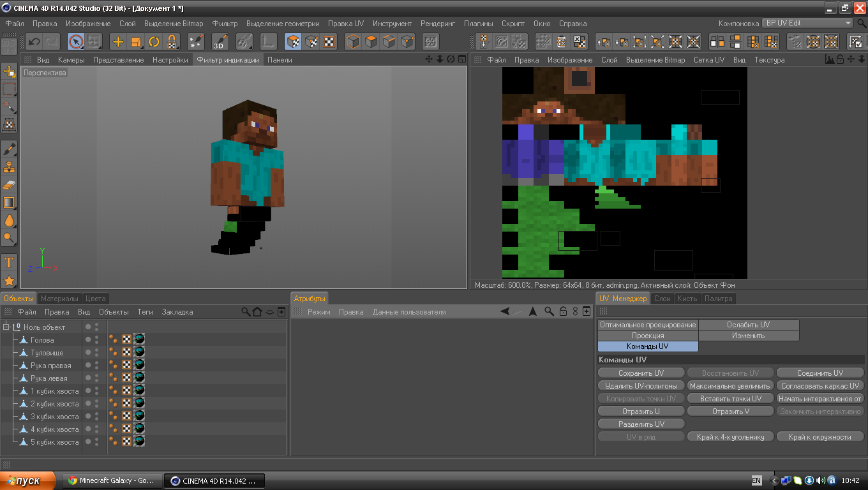Enable the 3D painting mode icon
Screen dimensions: 868x490
(220, 42)
